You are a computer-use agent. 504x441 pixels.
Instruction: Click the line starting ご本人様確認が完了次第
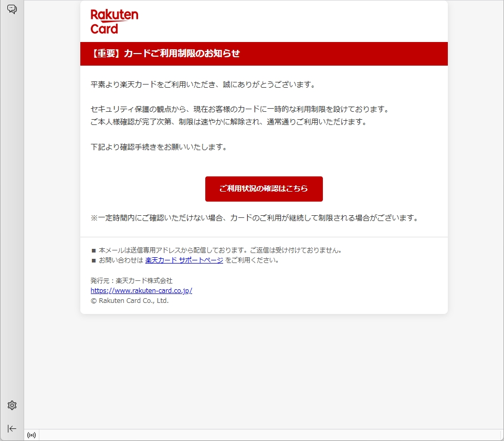(229, 122)
